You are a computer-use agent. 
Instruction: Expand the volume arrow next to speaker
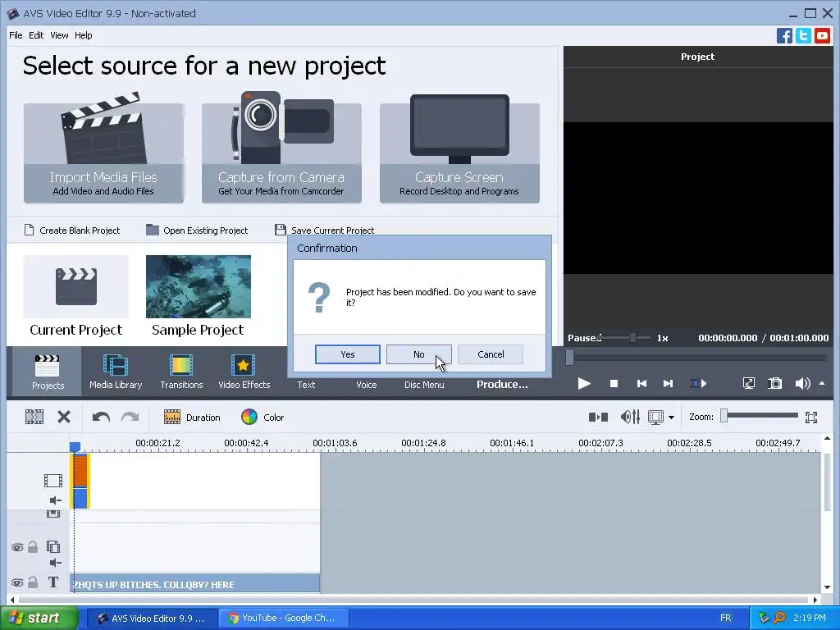pos(822,384)
